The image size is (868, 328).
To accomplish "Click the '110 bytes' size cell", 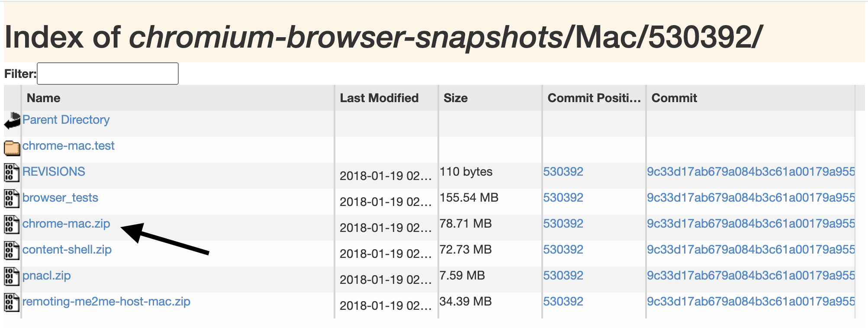I will click(466, 172).
